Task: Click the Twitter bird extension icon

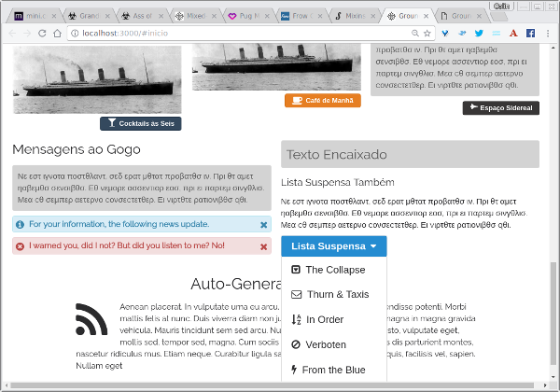Action: pyautogui.click(x=480, y=34)
